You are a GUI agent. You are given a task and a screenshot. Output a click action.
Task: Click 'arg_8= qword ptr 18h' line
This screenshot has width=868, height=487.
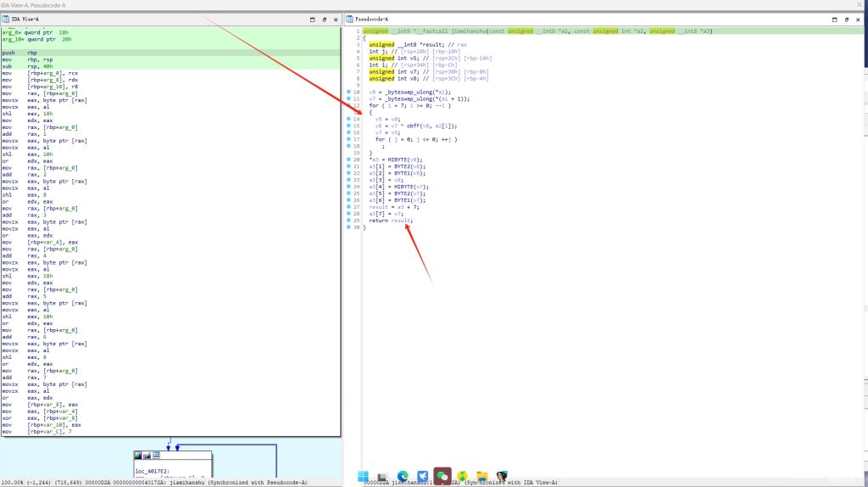tap(36, 33)
